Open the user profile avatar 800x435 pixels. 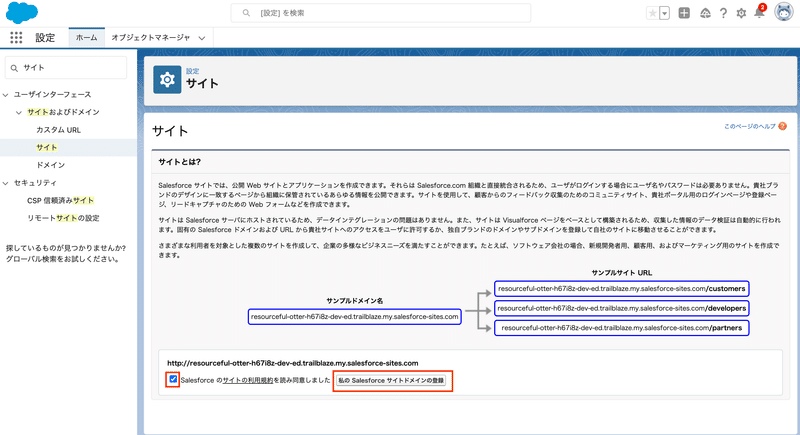tap(783, 12)
